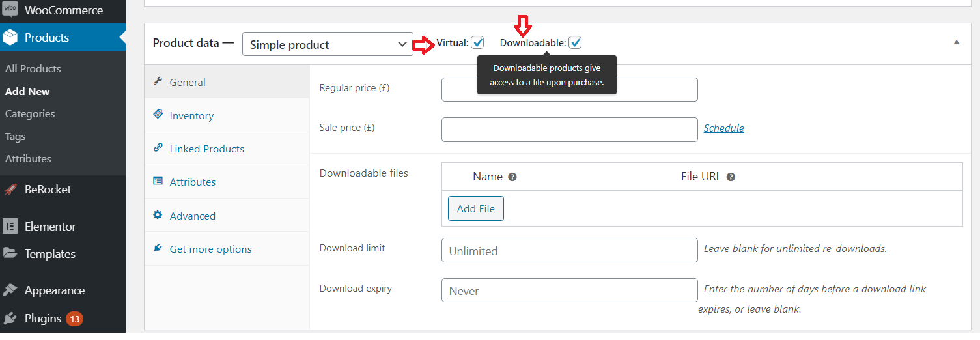Uncheck the Virtual checkbox
Image resolution: width=980 pixels, height=340 pixels.
pos(477,43)
